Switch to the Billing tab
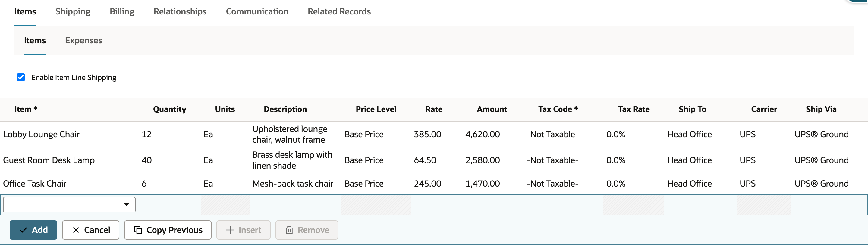This screenshot has height=248, width=868. point(122,11)
